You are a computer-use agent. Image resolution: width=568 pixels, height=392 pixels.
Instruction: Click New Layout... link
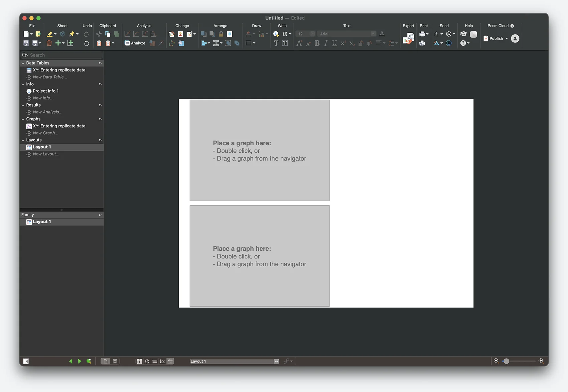point(46,154)
